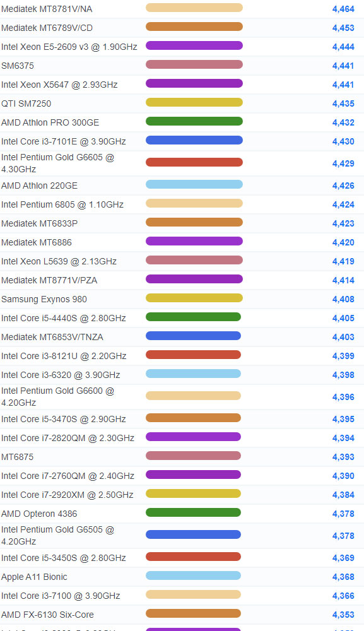Click the green bar for AMD Opteron 4386
This screenshot has height=631, width=364.
(x=193, y=512)
